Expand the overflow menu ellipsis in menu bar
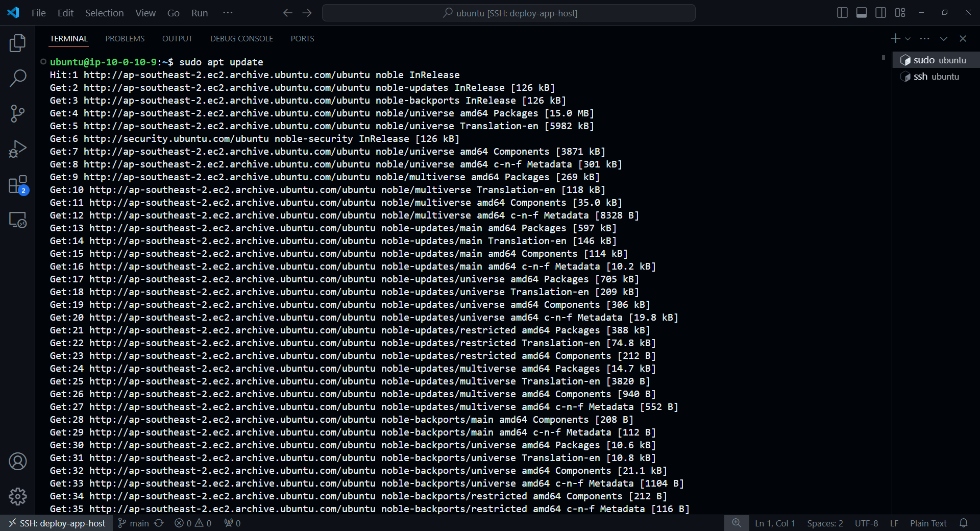980x531 pixels. click(228, 13)
